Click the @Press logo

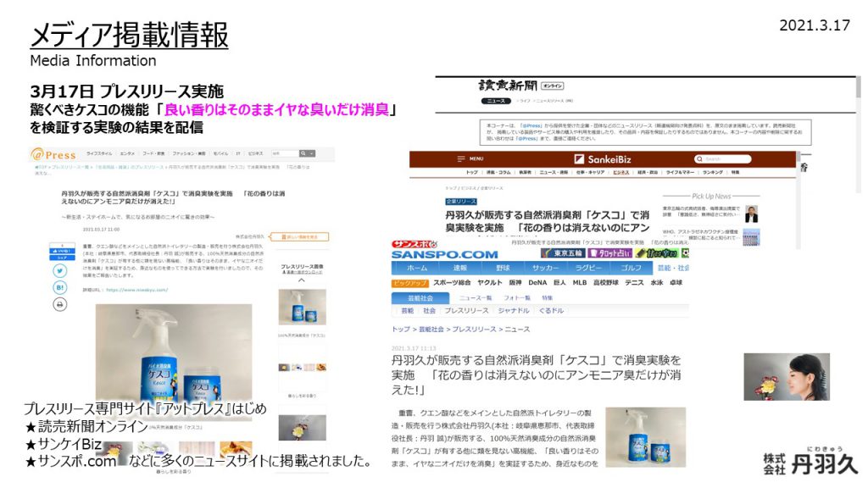[53, 155]
